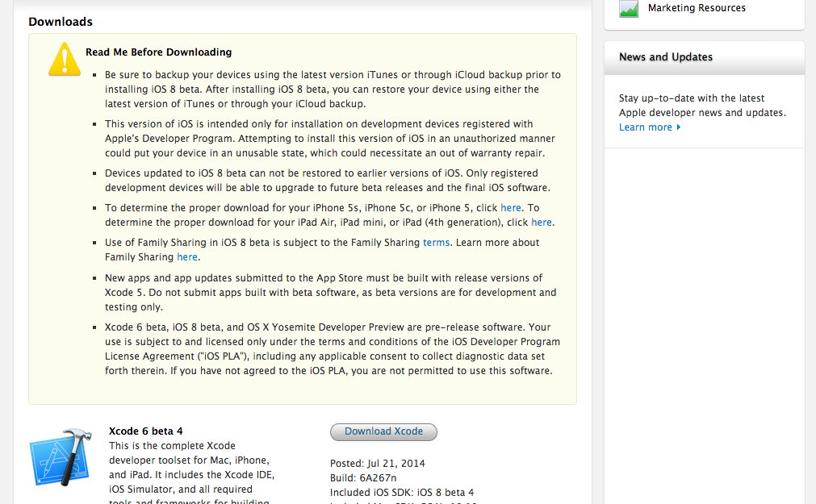The width and height of the screenshot is (816, 504).
Task: Open the "here" link about Family Sharing
Action: (187, 256)
